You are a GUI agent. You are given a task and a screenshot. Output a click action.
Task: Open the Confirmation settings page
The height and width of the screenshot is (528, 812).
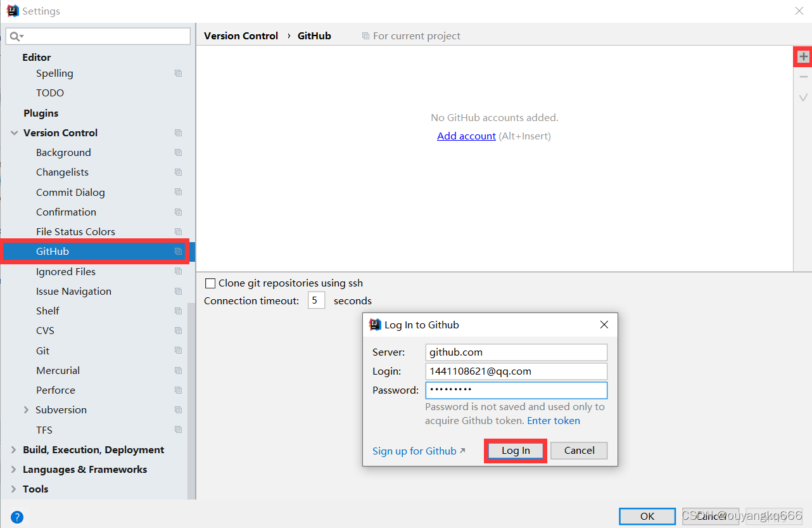tap(66, 212)
